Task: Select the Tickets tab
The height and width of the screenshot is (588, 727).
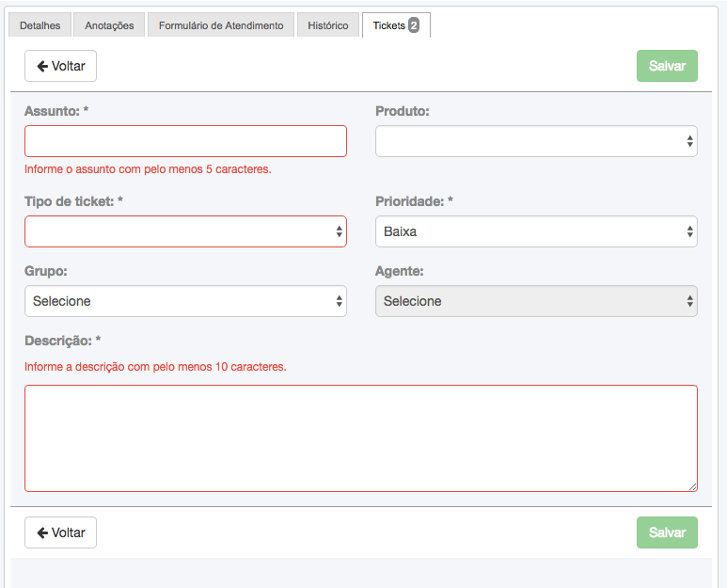Action: tap(396, 25)
